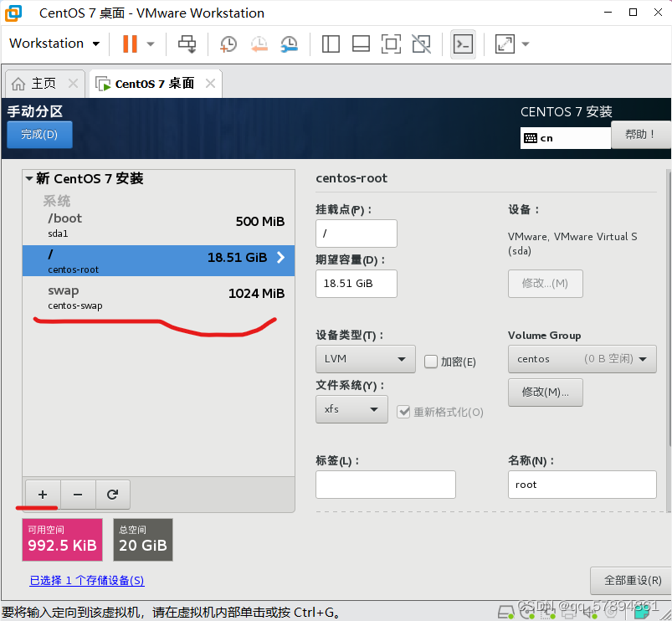This screenshot has width=672, height=621.
Task: Take a snapshot of the VM
Action: pos(228,44)
